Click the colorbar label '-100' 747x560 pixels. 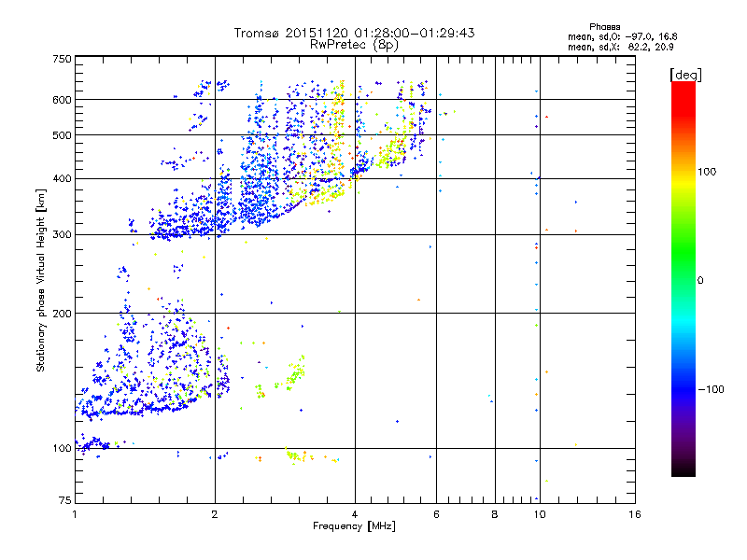coord(711,389)
